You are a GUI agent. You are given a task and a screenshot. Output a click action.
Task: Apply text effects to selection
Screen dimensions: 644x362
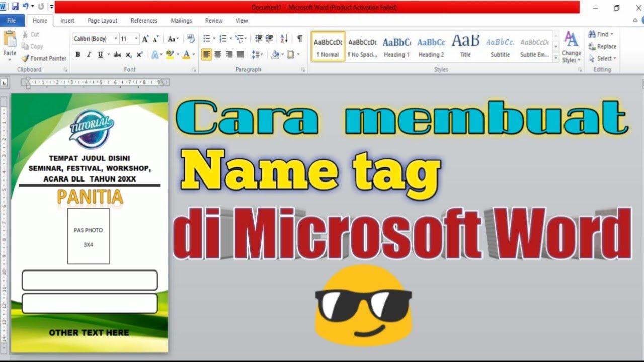[155, 55]
